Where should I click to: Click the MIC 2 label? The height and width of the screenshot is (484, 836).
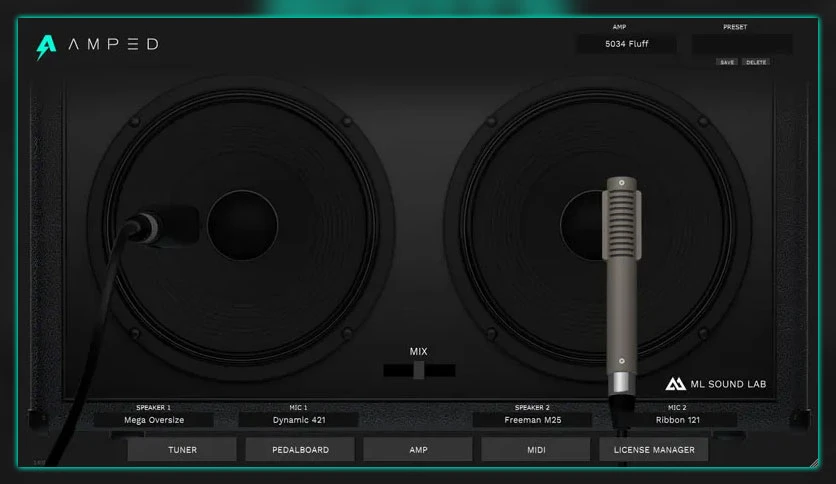click(x=677, y=407)
